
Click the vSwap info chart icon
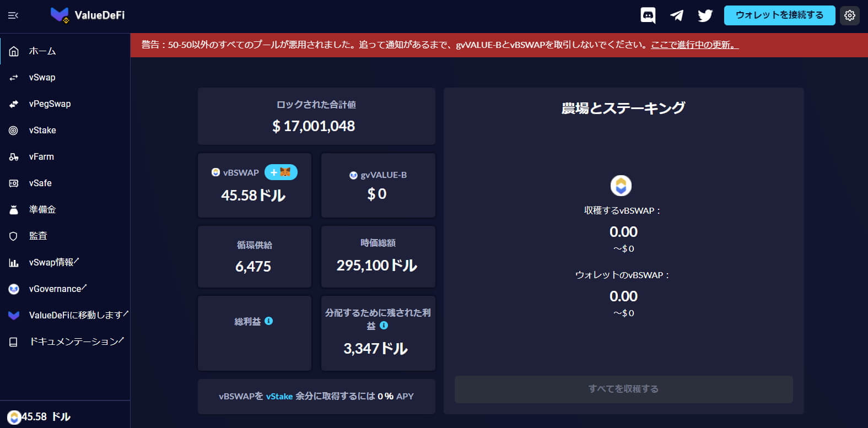pyautogui.click(x=14, y=263)
